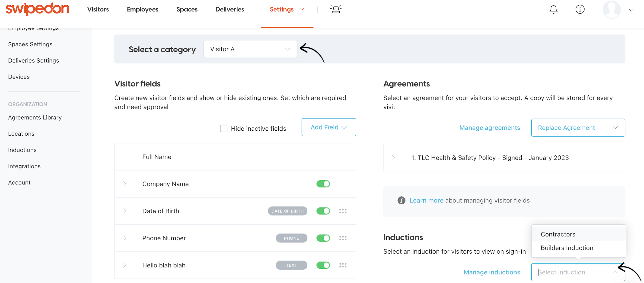Check the Hide inactive fields checkbox
This screenshot has height=283, width=644.
click(x=223, y=128)
